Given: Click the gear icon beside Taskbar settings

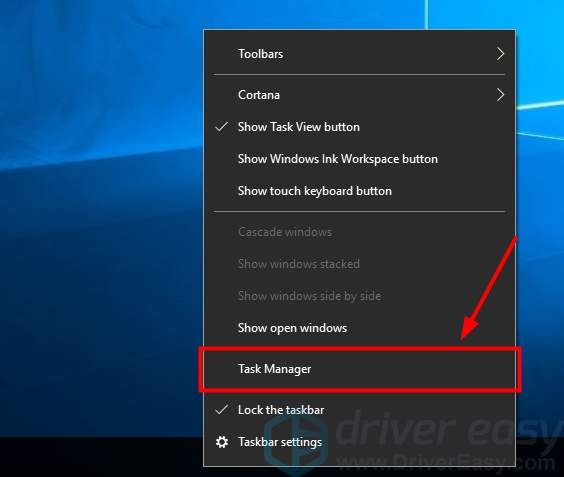Looking at the screenshot, I should click(x=222, y=442).
